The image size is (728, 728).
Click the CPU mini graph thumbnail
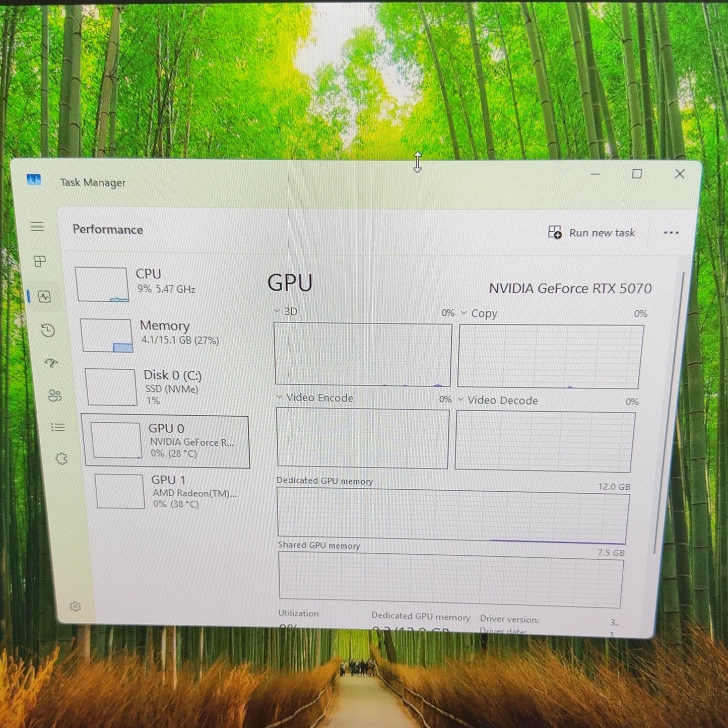pyautogui.click(x=102, y=285)
